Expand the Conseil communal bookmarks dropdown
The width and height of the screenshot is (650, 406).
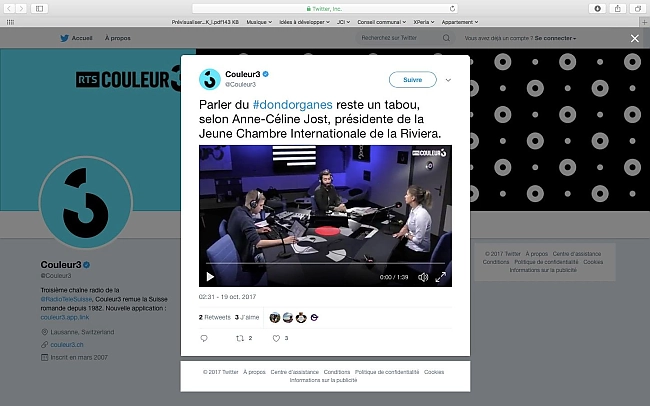click(381, 22)
